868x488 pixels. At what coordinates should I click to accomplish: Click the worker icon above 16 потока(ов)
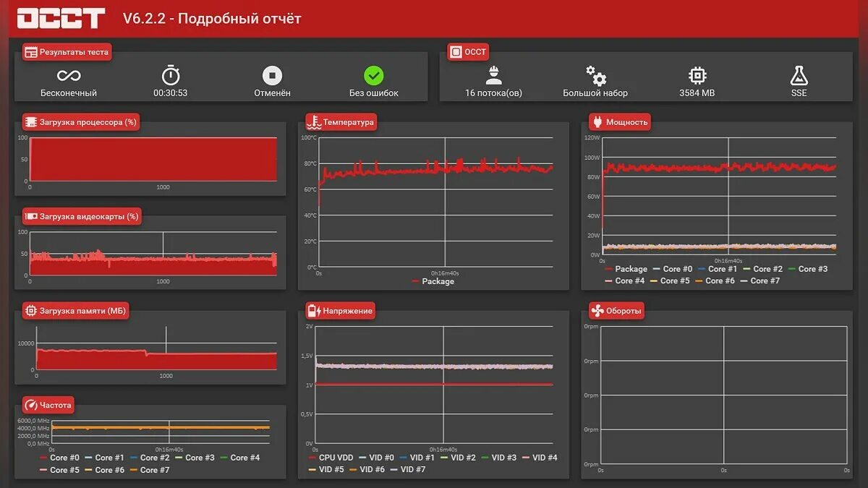click(493, 75)
